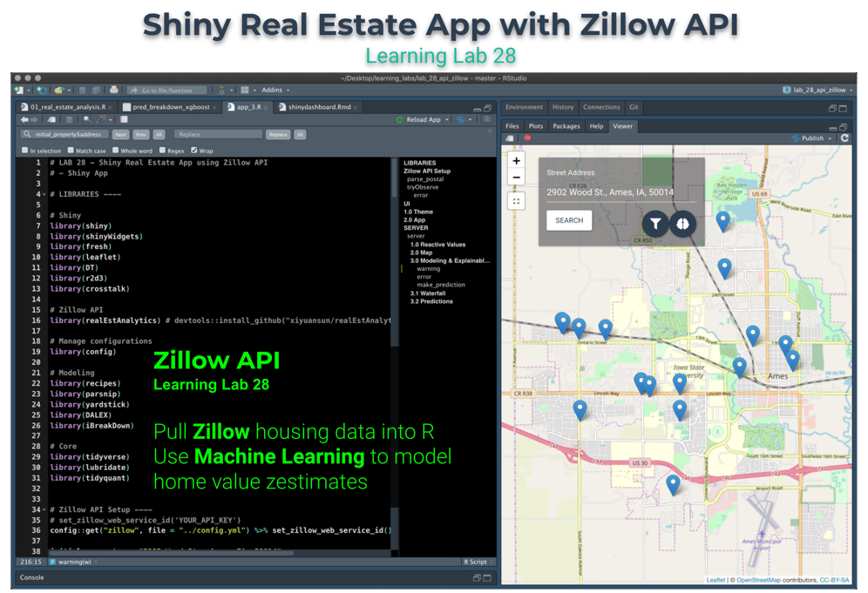This screenshot has width=868, height=593.
Task: Click the Replace button
Action: coord(278,134)
